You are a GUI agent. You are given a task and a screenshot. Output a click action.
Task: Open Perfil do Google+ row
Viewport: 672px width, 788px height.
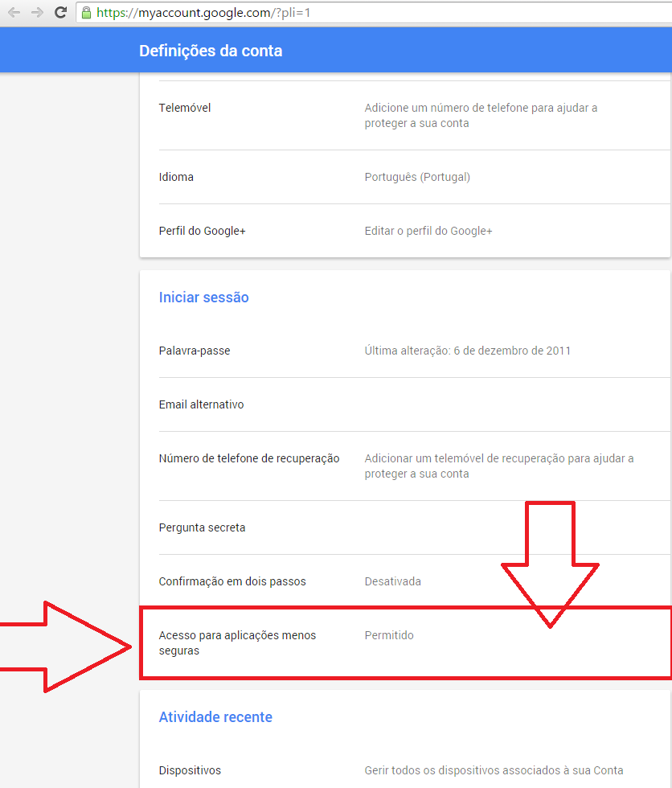pyautogui.click(x=202, y=231)
